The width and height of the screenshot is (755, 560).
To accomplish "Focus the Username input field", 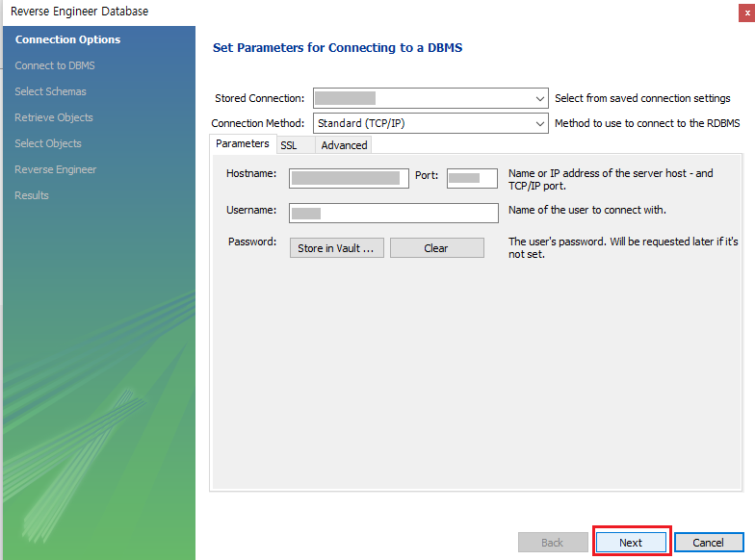I will click(393, 213).
